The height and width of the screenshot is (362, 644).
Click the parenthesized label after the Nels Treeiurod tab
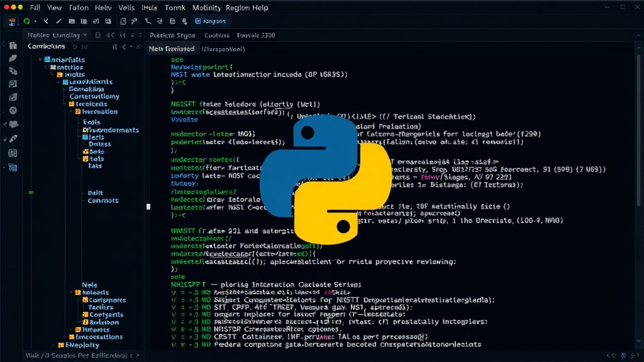coord(223,49)
